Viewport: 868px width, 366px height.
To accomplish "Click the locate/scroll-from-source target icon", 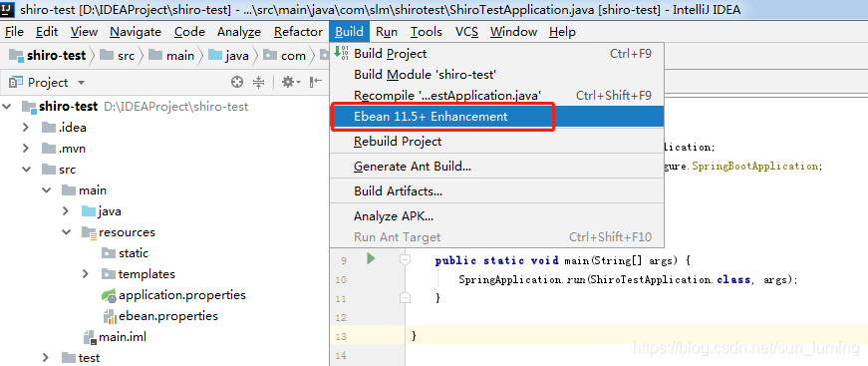I will (237, 83).
